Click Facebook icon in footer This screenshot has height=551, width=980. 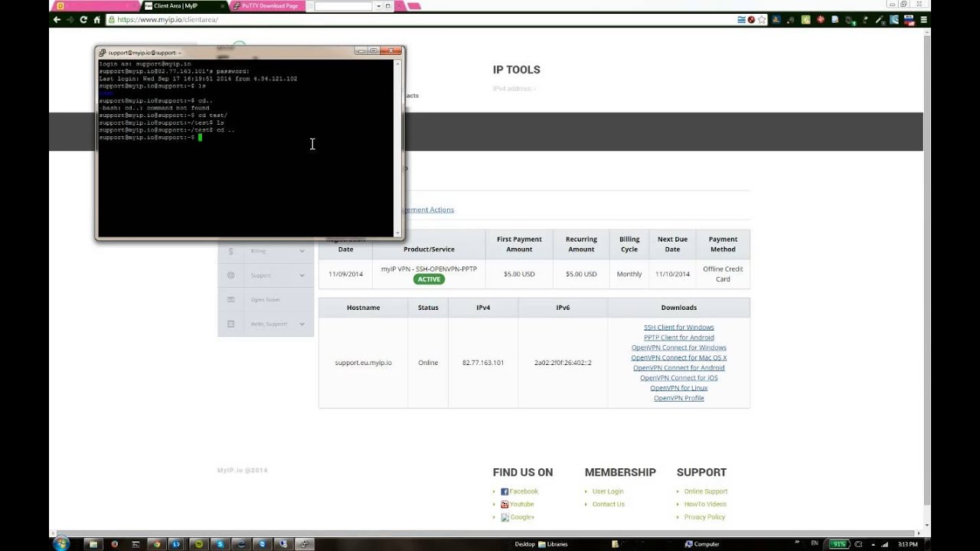[505, 491]
